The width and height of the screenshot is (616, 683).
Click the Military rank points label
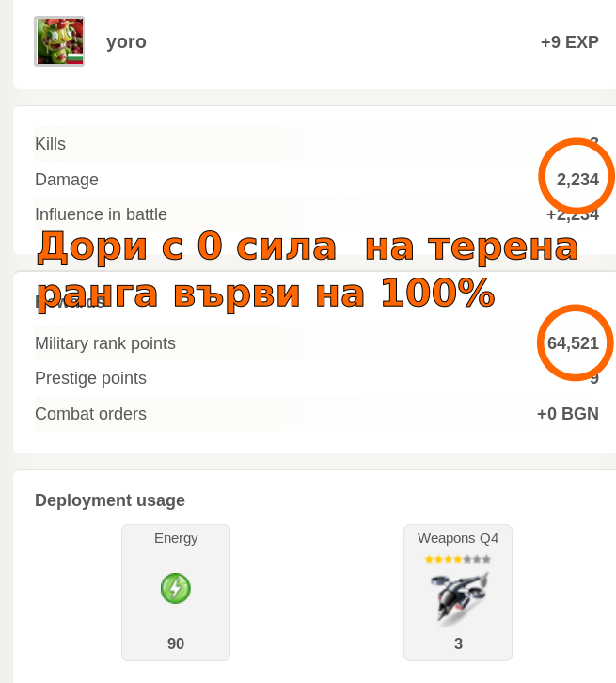pos(105,343)
